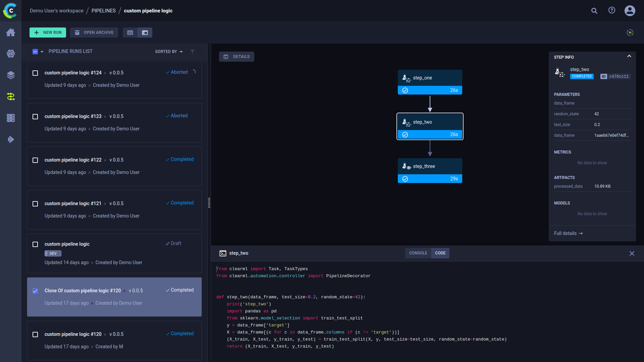Go to Demo User's workspace breadcrumb
Image resolution: width=644 pixels, height=362 pixels.
[x=57, y=11]
